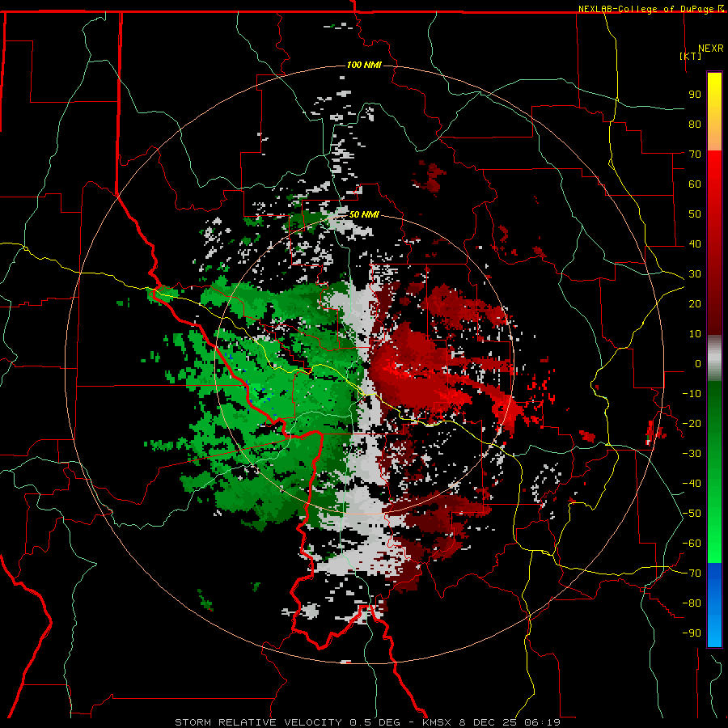Viewport: 728px width, 728px height.
Task: Click the 50 NMI range ring label
Action: pyautogui.click(x=364, y=214)
